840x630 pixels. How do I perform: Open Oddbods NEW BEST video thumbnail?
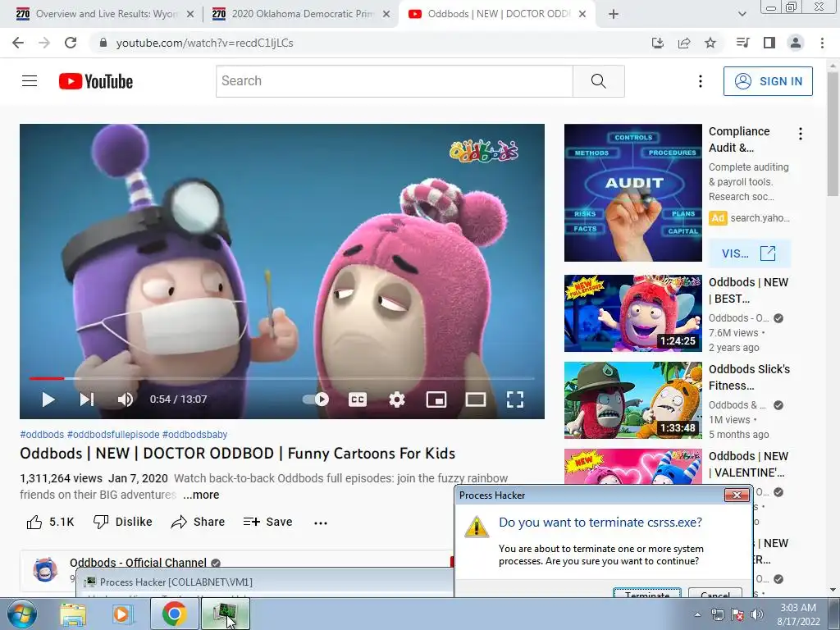click(x=632, y=313)
